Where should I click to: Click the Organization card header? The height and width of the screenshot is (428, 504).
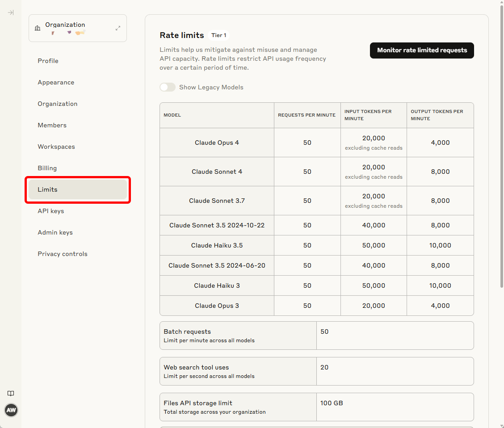tap(77, 28)
